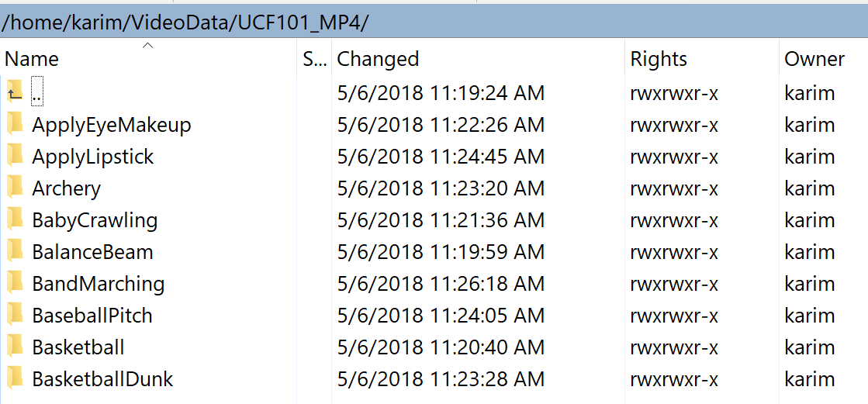868x404 pixels.
Task: Click the ApplyEyeMakeup folder icon
Action: [x=15, y=125]
